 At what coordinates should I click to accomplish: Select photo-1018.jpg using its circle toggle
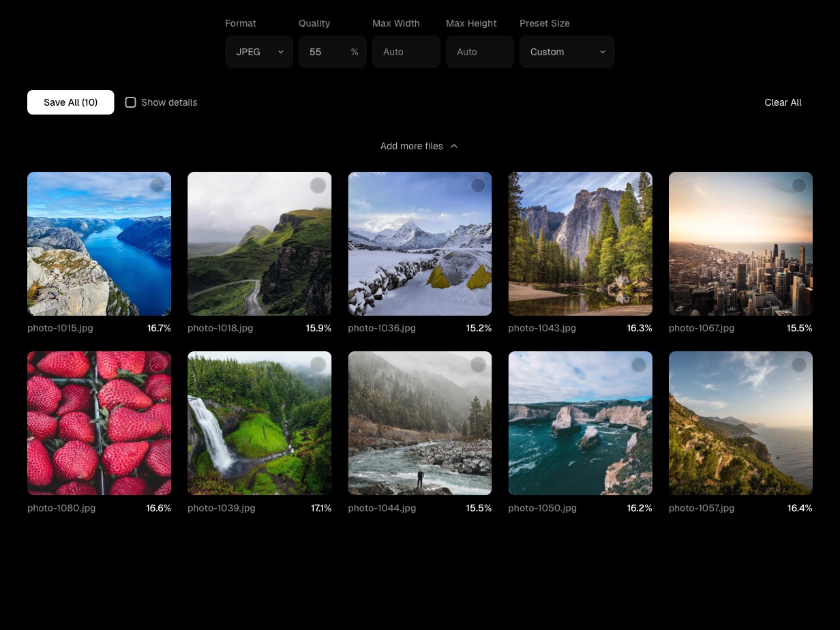(x=318, y=185)
